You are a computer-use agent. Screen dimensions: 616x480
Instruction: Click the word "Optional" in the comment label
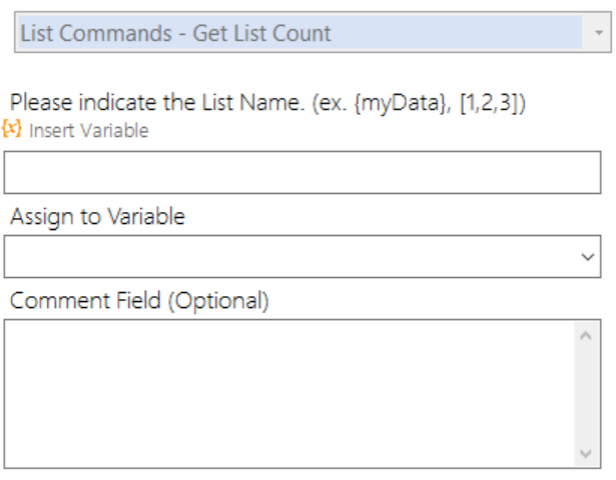point(223,301)
